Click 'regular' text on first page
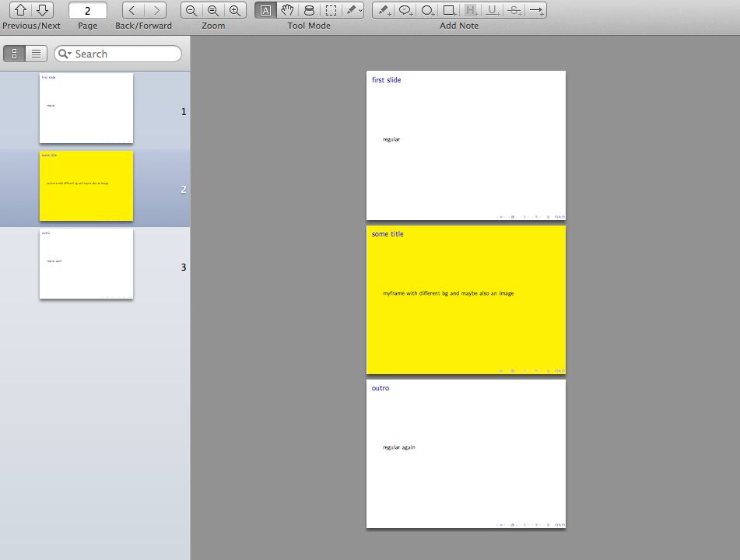This screenshot has width=740, height=560. tap(391, 139)
